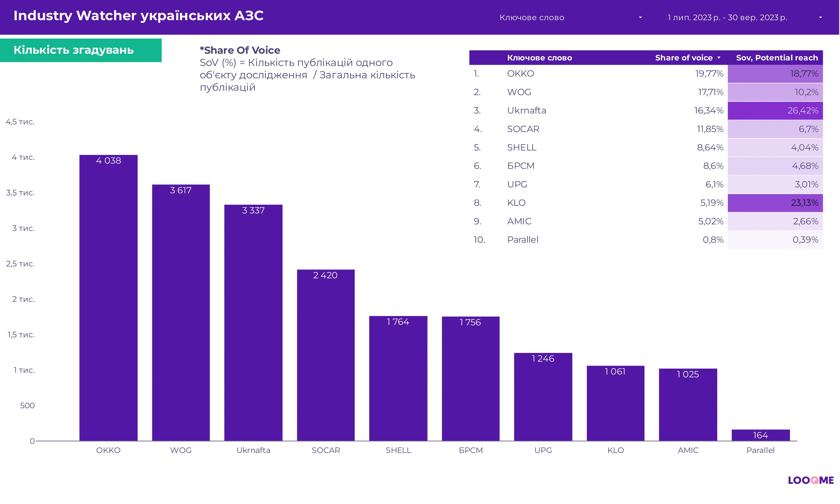Click the Share of voice sort arrow
The image size is (840, 504).
pos(719,58)
